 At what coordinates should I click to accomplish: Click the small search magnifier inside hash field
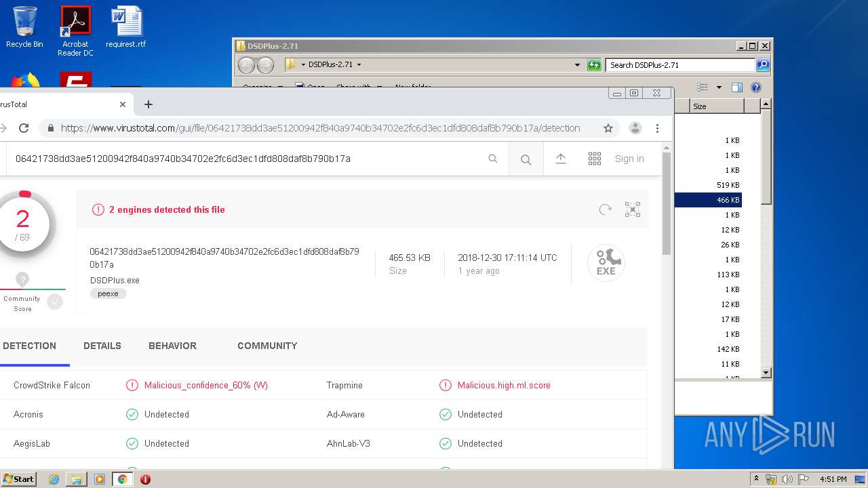493,159
